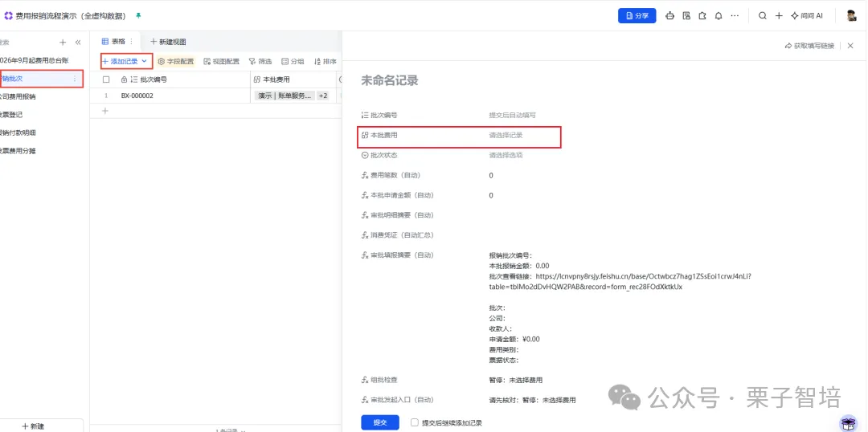Click the blue 提交 submit button
Screen dimensions: 868x432
[x=379, y=422]
